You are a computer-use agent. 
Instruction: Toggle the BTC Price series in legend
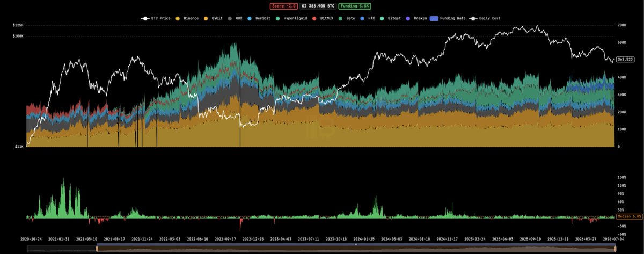click(157, 18)
